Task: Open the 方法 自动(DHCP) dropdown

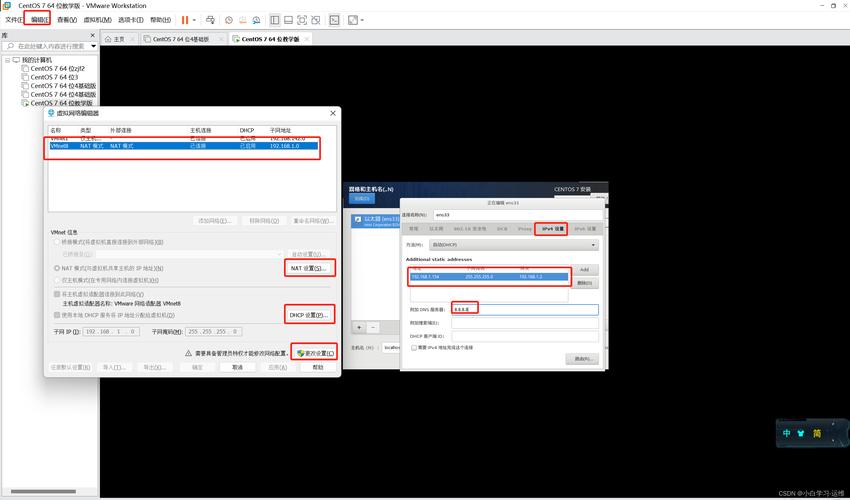Action: (513, 245)
